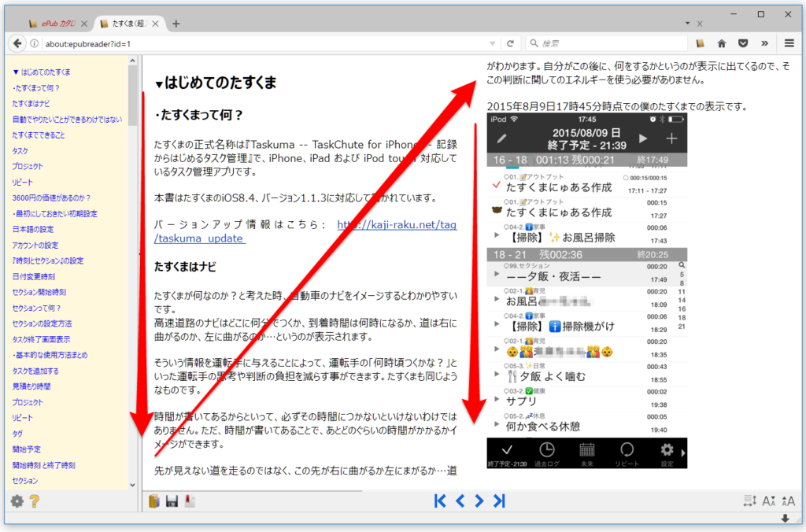Open a new browser tab

pyautogui.click(x=176, y=24)
